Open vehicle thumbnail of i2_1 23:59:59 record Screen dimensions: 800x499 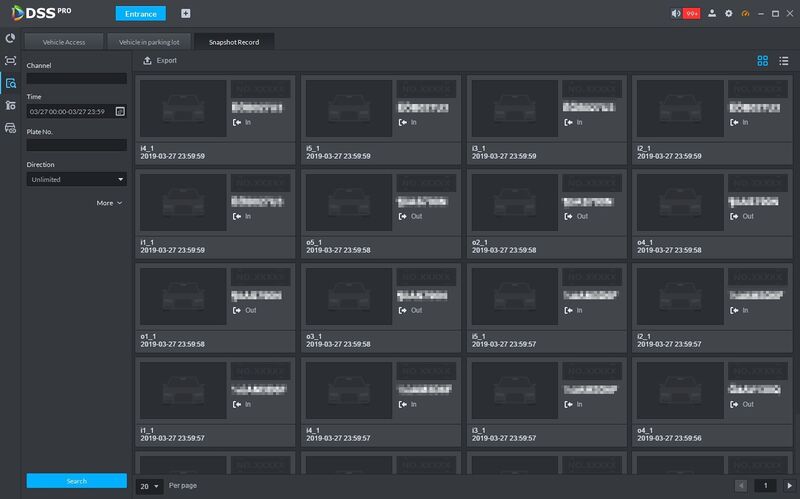tap(680, 108)
